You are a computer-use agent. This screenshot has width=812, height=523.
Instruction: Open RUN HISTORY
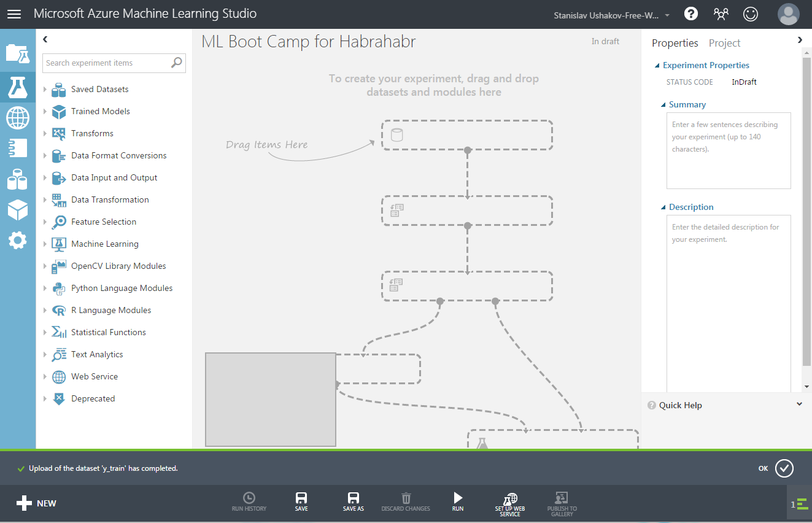(249, 502)
